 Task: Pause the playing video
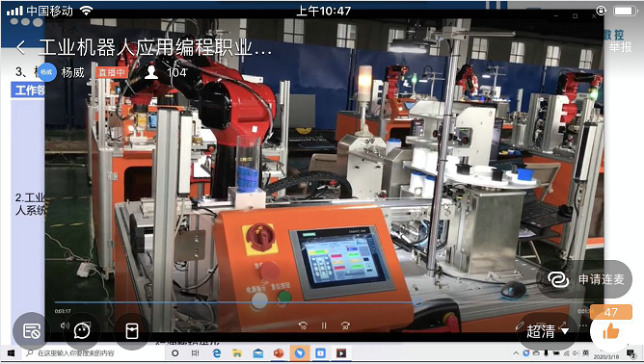tap(324, 325)
